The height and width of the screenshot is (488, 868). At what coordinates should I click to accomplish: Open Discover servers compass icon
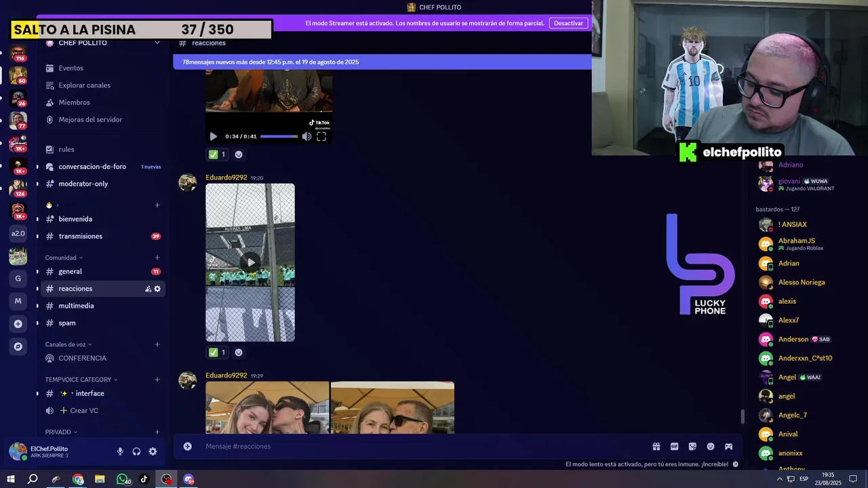[18, 346]
